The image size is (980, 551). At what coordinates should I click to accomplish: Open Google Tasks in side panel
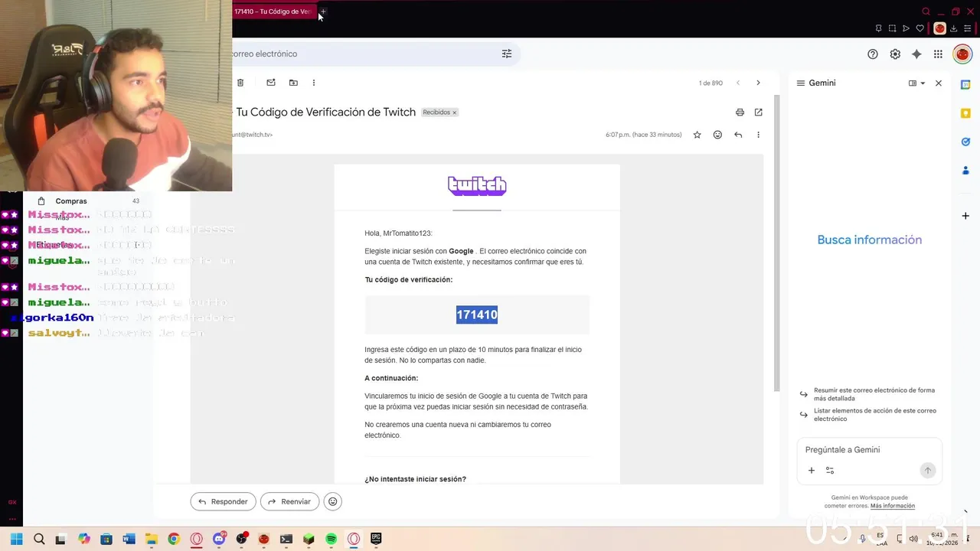(965, 142)
